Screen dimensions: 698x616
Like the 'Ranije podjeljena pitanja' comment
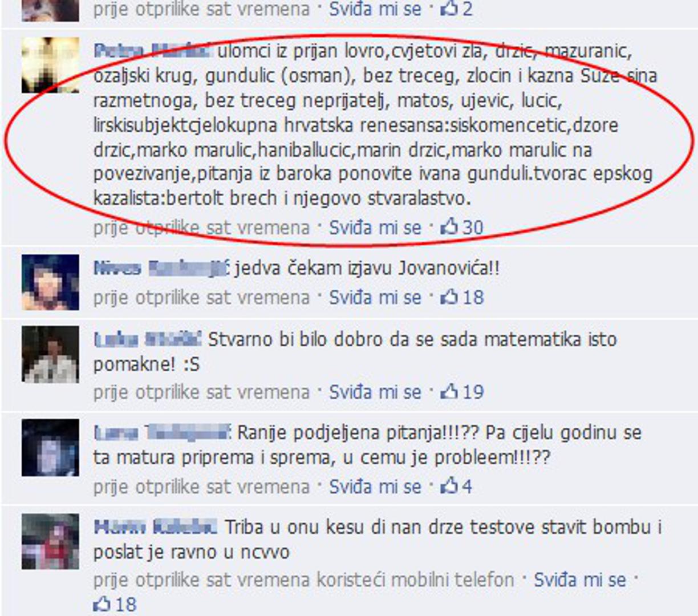point(375,487)
